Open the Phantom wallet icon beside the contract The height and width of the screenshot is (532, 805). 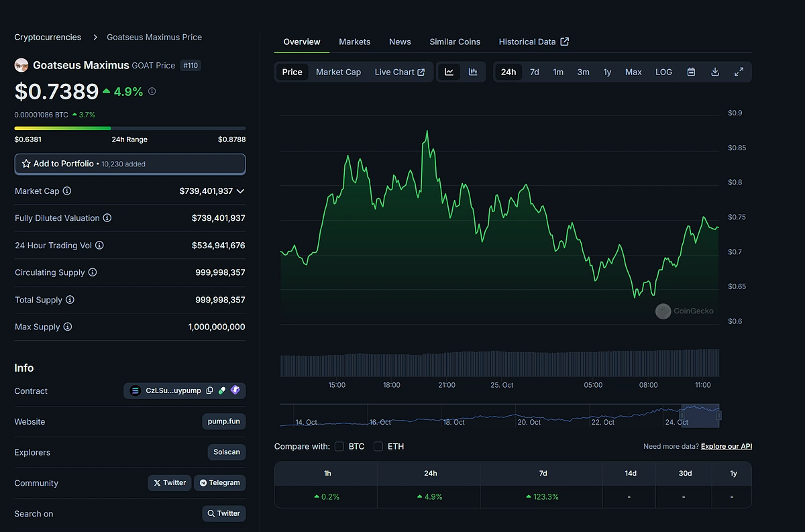[235, 390]
